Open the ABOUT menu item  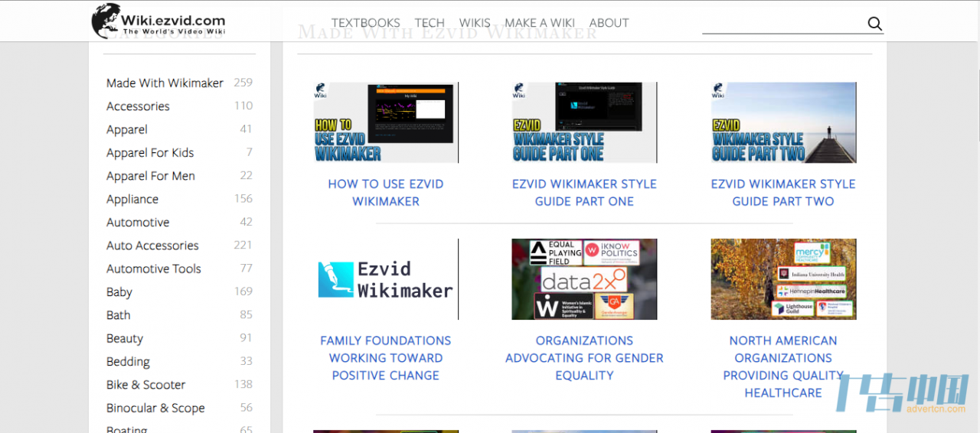pos(609,23)
